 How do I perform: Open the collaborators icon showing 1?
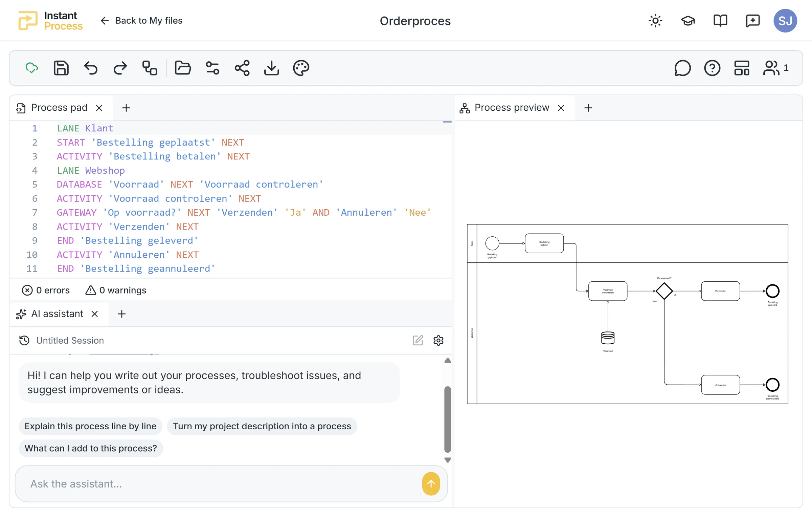click(x=776, y=68)
